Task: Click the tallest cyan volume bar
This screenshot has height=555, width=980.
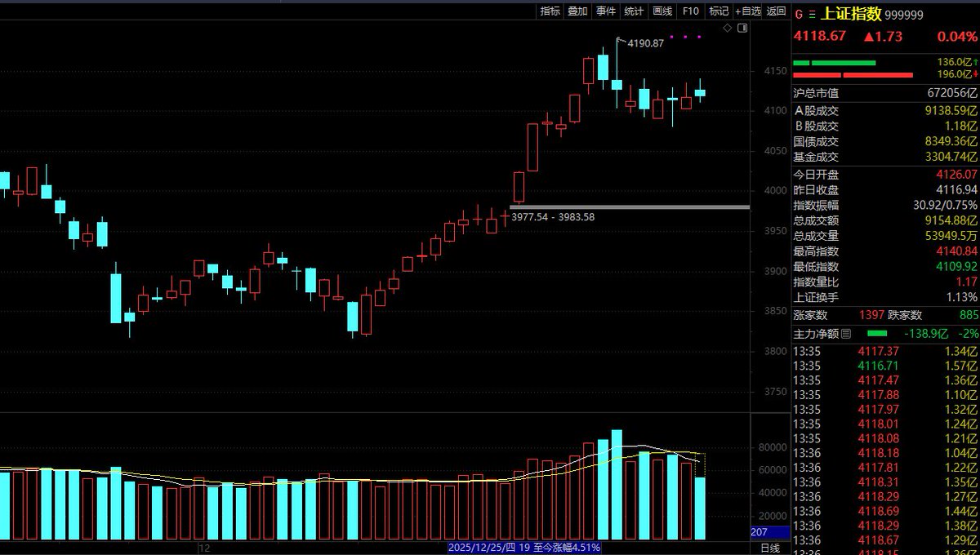Action: [617, 484]
